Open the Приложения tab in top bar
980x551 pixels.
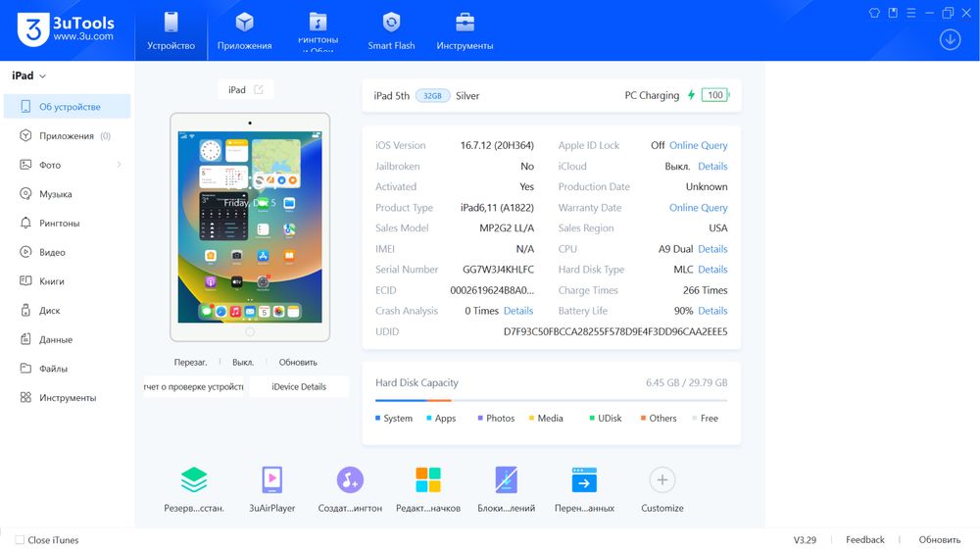pos(244,30)
